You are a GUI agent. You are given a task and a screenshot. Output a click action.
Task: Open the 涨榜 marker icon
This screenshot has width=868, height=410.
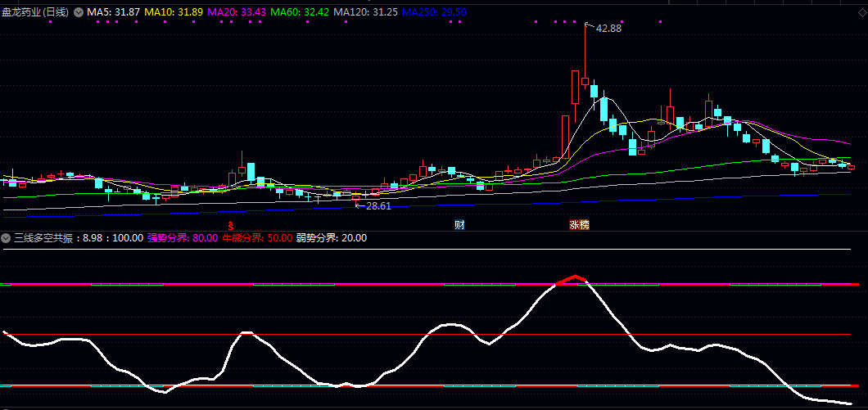579,225
